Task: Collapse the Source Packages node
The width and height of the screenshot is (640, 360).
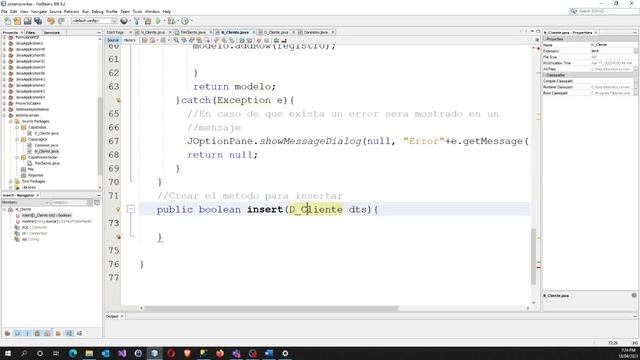Action: 11,121
